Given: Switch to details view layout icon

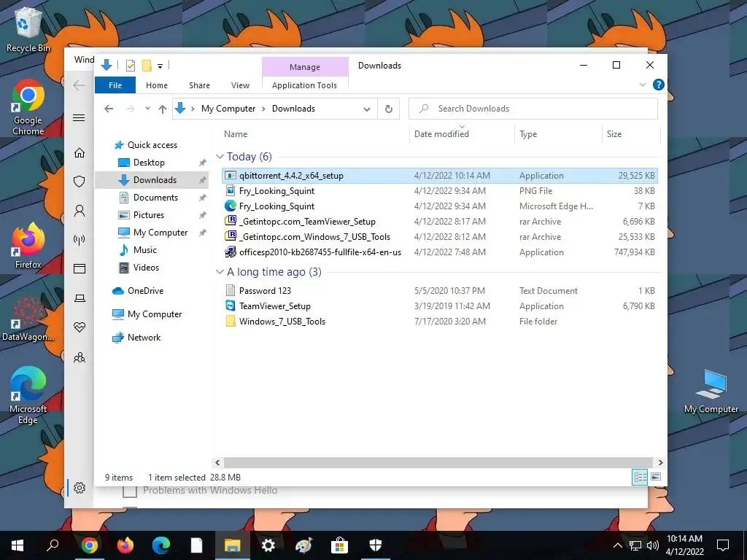Looking at the screenshot, I should coord(640,477).
